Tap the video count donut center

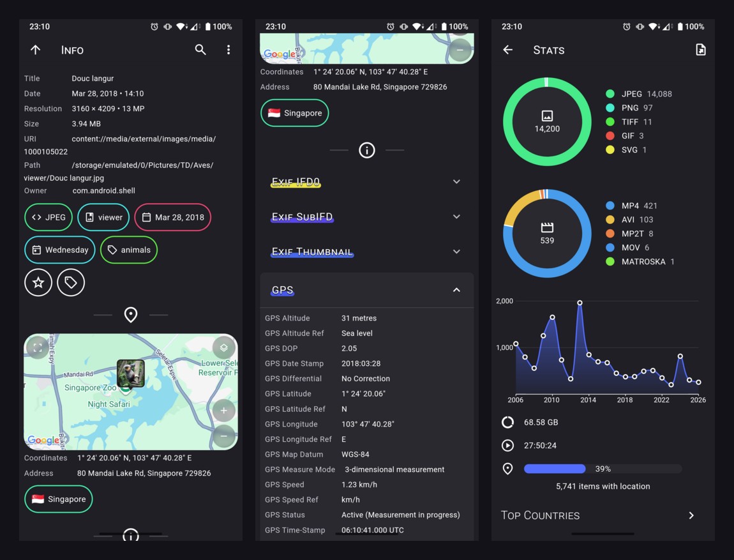pos(547,234)
